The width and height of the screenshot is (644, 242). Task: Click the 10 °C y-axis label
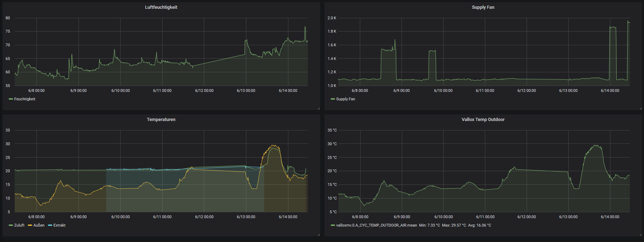[x=332, y=198]
